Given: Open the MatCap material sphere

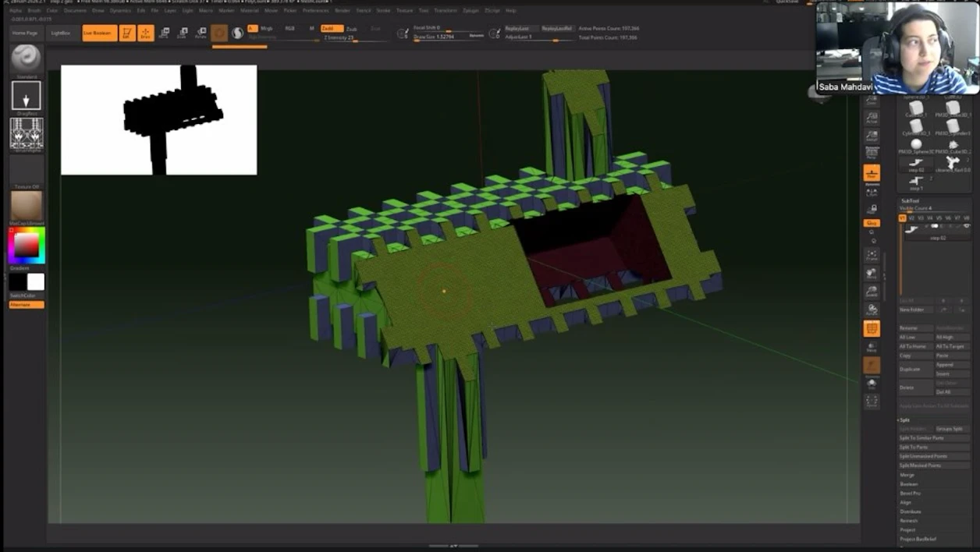Looking at the screenshot, I should (x=27, y=207).
